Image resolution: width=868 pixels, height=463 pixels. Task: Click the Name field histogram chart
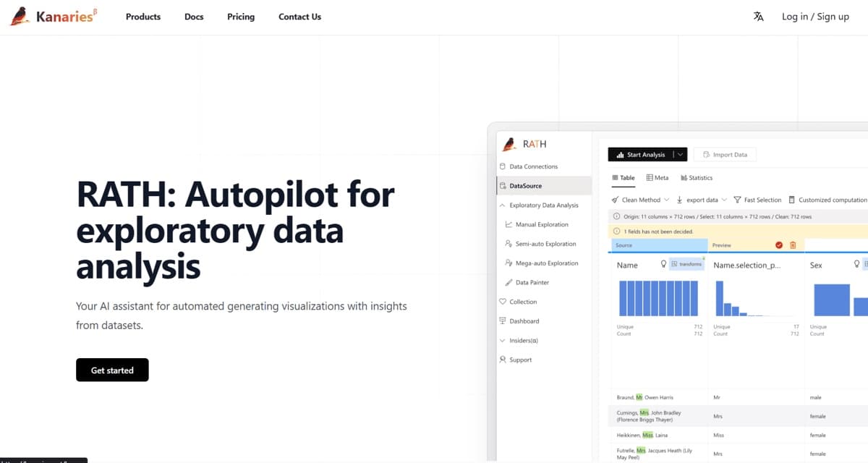[658, 298]
